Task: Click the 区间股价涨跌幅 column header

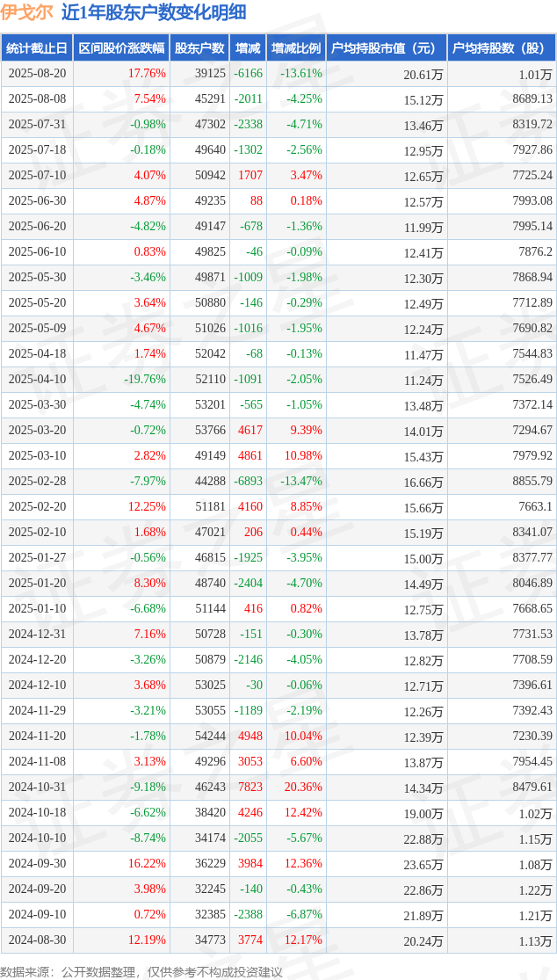Action: point(121,47)
